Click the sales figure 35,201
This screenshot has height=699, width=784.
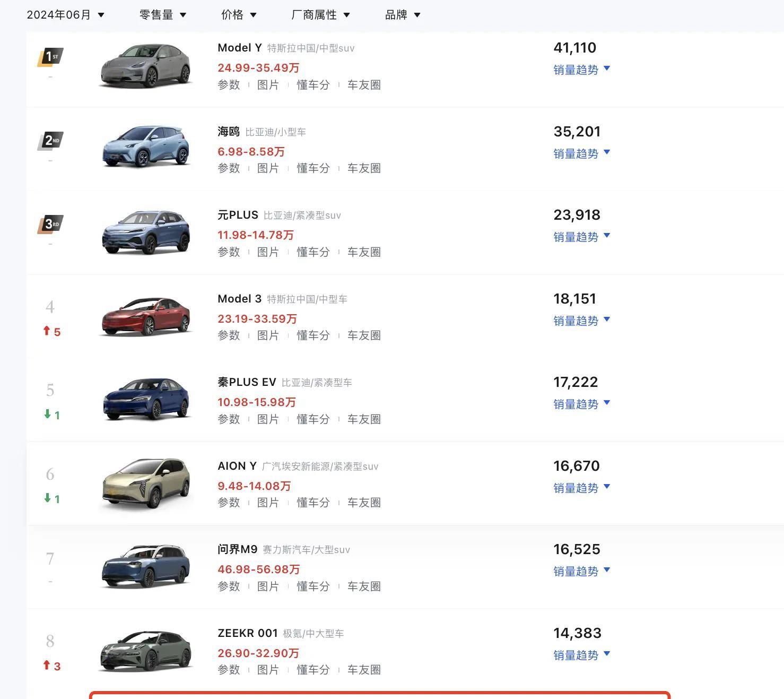[577, 132]
